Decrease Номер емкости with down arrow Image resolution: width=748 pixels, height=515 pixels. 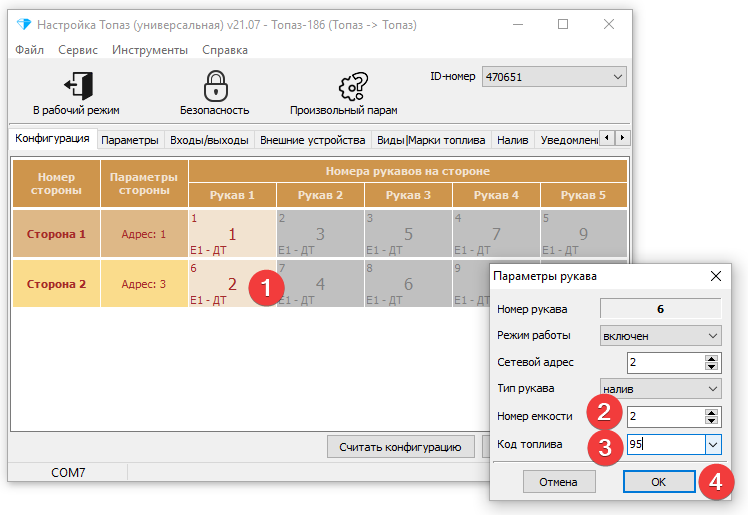[x=711, y=421]
